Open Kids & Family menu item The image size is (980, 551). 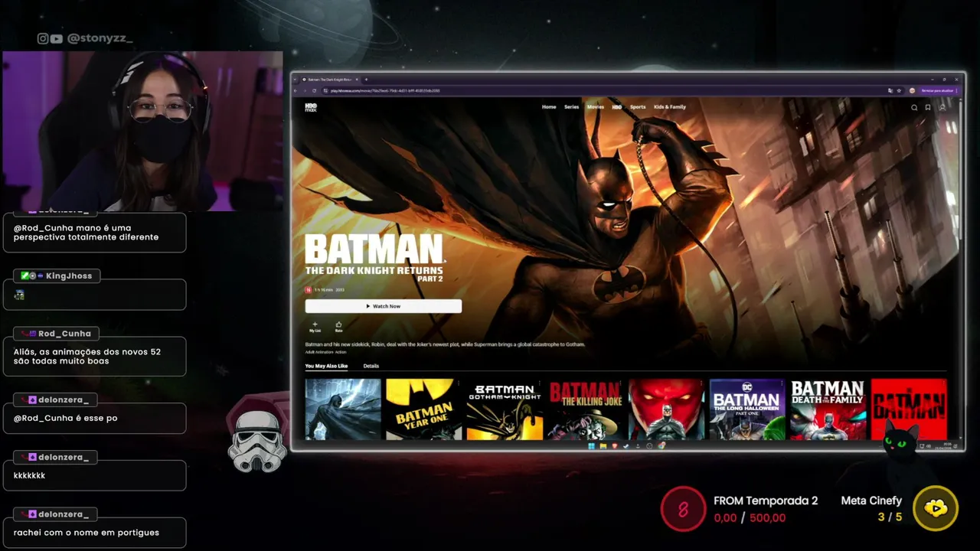[x=670, y=107]
